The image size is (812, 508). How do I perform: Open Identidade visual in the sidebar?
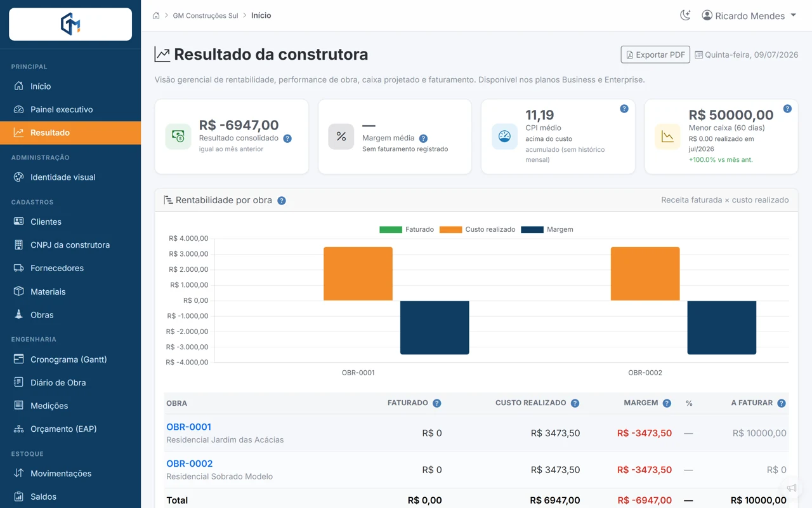coord(70,177)
